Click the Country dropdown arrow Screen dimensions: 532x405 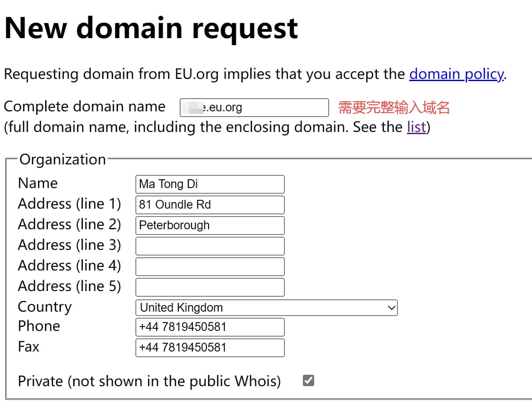point(392,308)
